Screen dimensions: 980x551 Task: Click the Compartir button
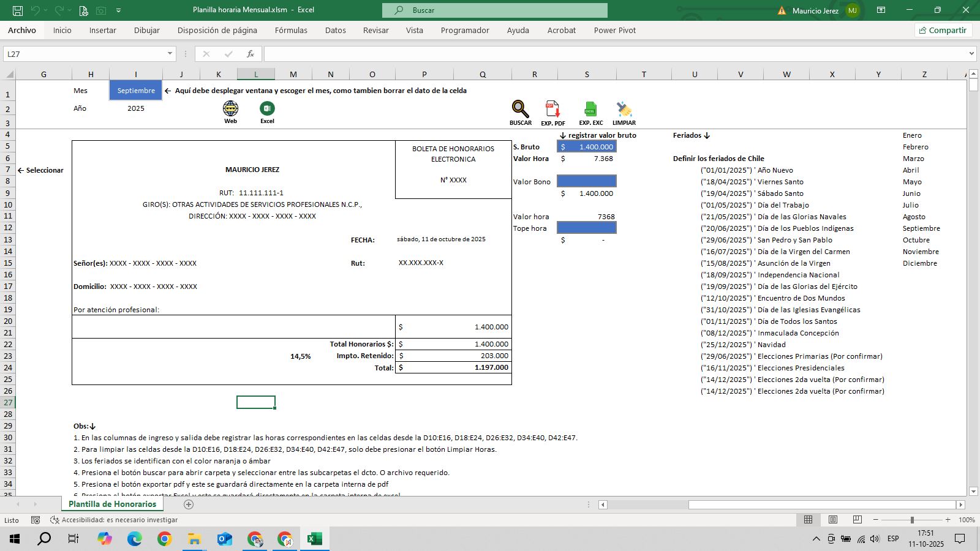point(943,30)
